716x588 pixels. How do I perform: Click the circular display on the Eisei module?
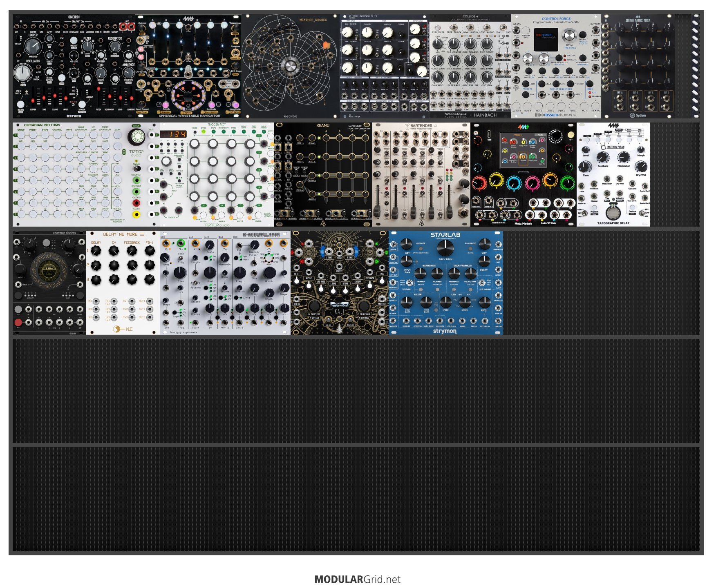49,271
